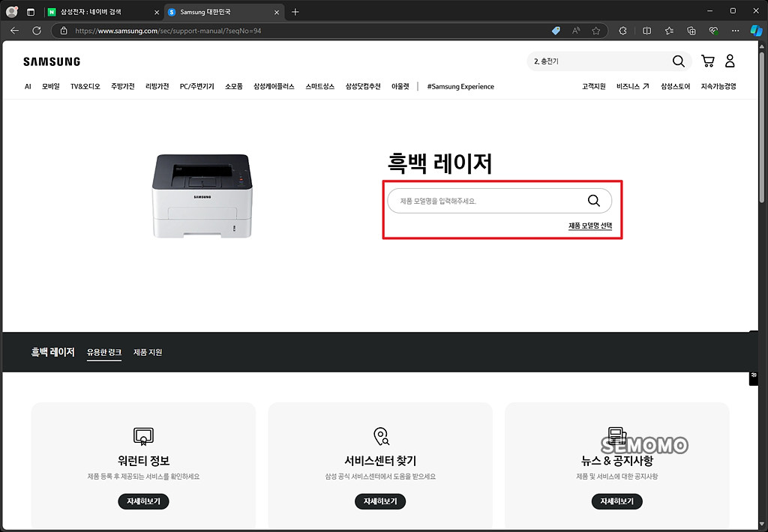The width and height of the screenshot is (768, 532).
Task: Click the model name search magnifier icon
Action: pyautogui.click(x=594, y=201)
